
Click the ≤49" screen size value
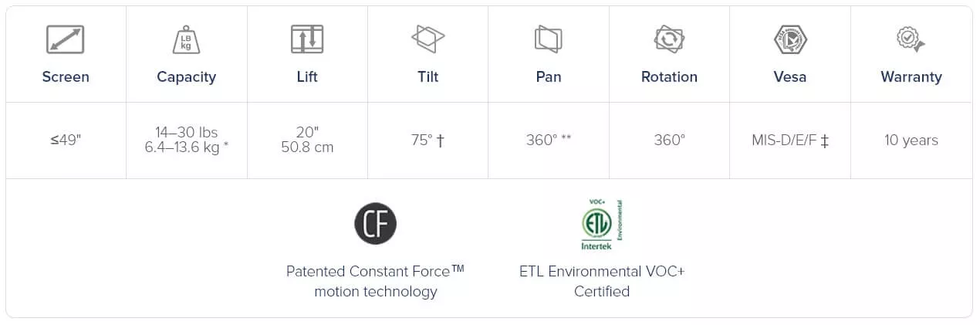click(66, 140)
